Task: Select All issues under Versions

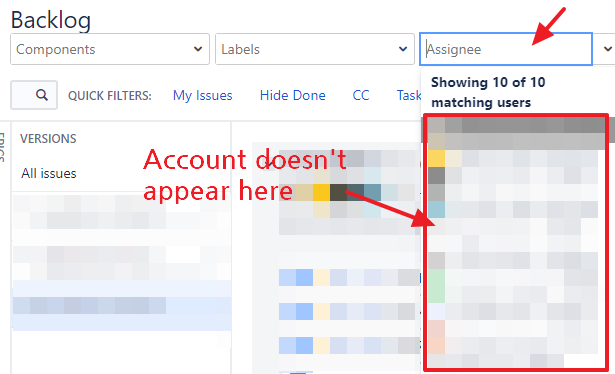Action: (x=49, y=173)
